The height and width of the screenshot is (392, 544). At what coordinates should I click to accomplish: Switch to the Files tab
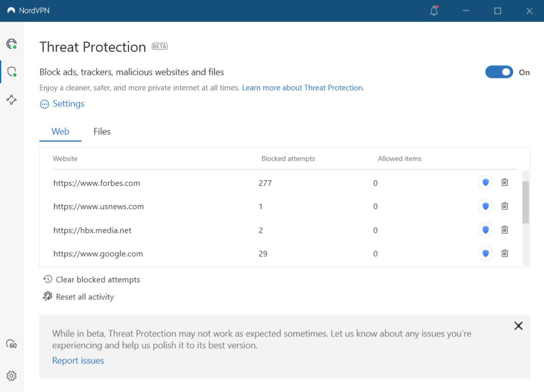click(102, 132)
